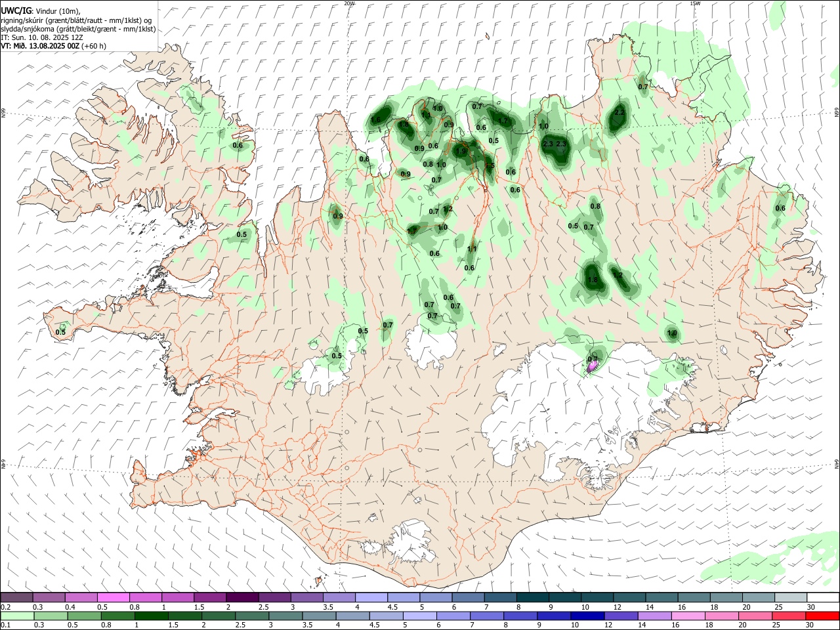Click the 1.0 value just north of Vatnajökull
Screen dimensions: 840x630
click(x=672, y=333)
